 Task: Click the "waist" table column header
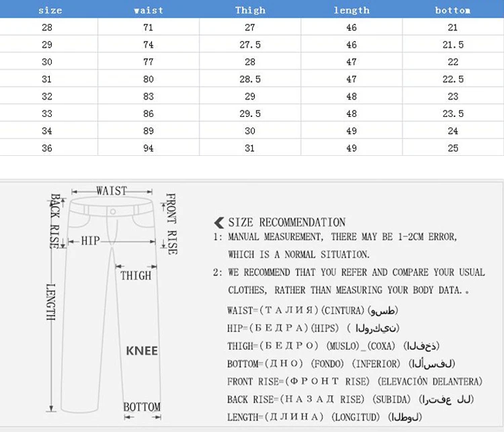click(x=149, y=10)
